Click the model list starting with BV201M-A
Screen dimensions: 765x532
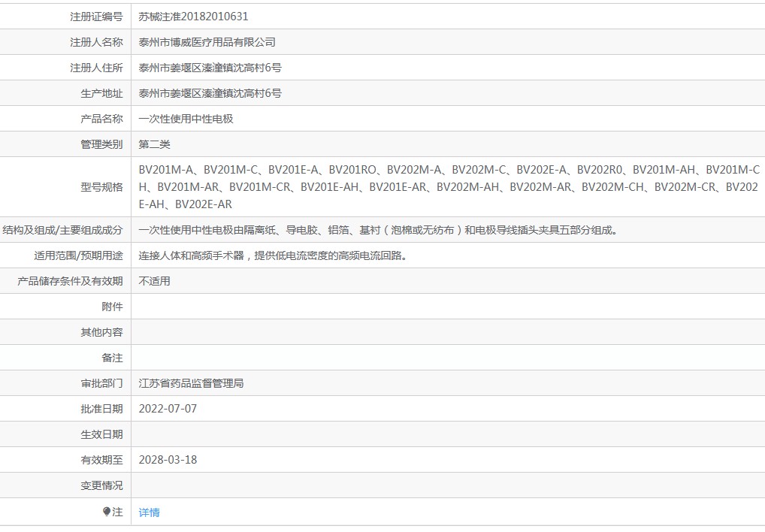coord(449,187)
